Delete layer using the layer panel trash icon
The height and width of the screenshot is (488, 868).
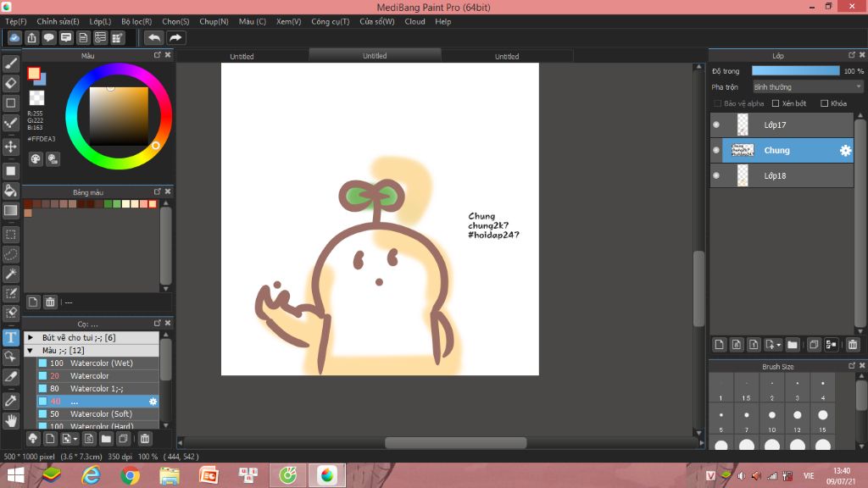[853, 345]
